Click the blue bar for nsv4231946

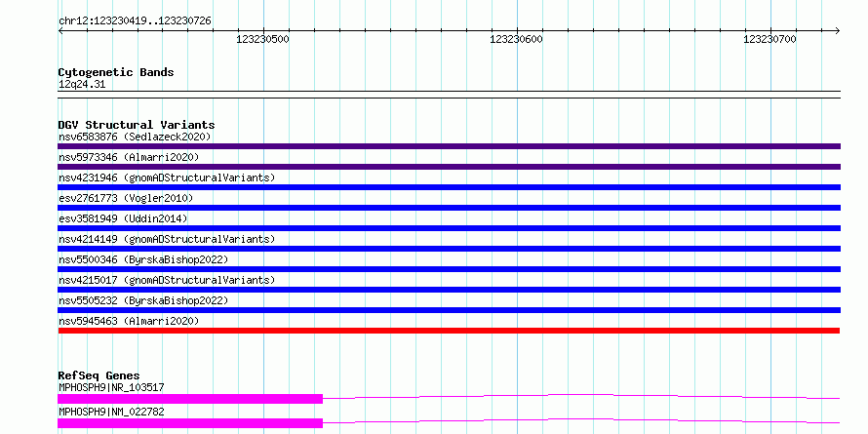(x=449, y=187)
